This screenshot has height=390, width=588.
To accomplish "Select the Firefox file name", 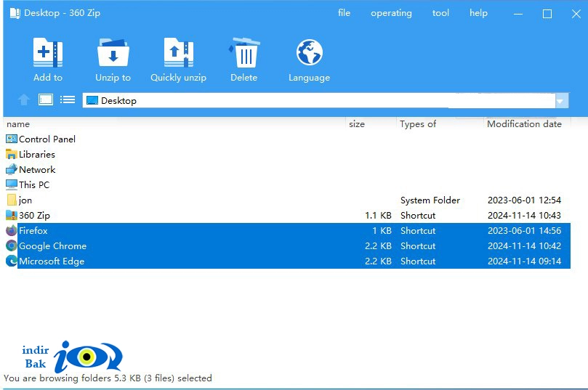I will [x=33, y=230].
